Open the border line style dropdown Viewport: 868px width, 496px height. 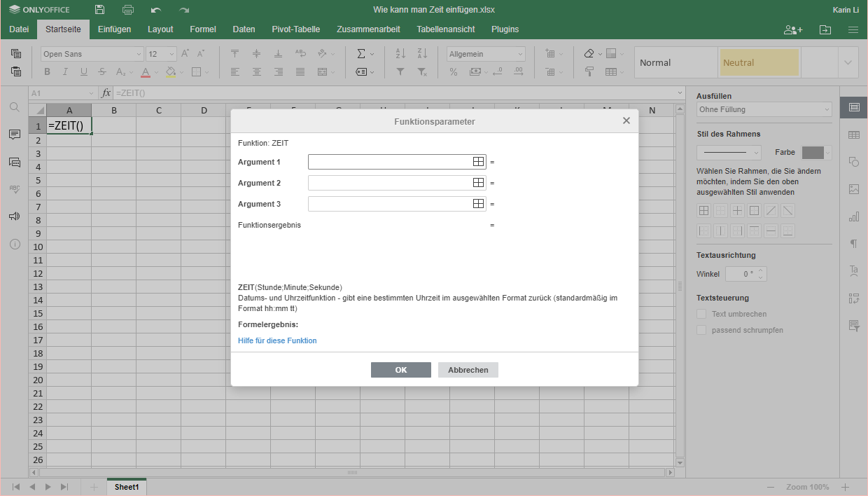[729, 152]
